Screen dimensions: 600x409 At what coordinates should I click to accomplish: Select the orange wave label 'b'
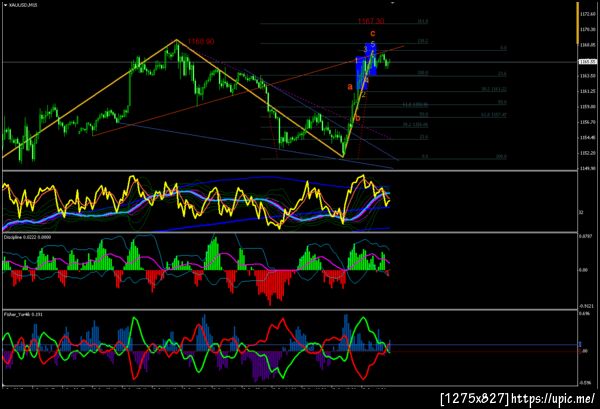tap(358, 118)
